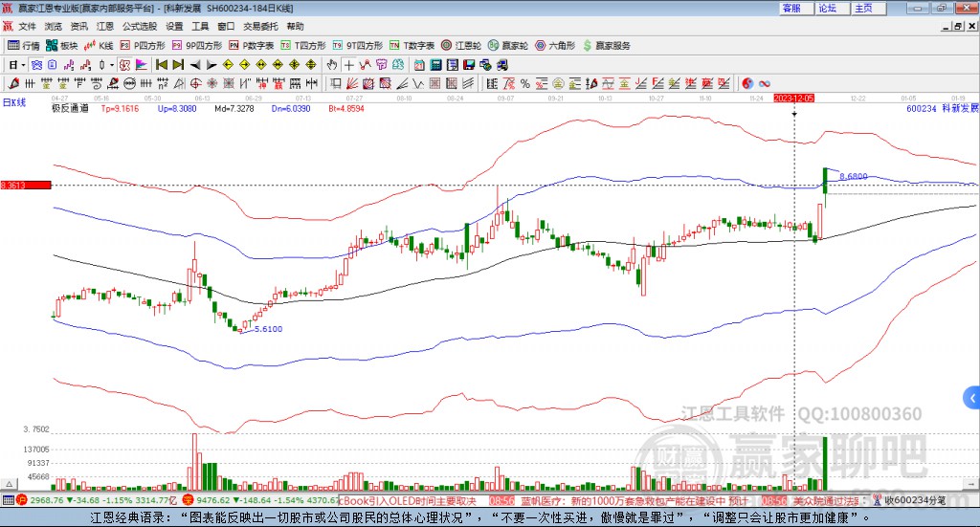Click the Dn=6.0390 value
Screen dimensions: 980x527
click(x=291, y=108)
